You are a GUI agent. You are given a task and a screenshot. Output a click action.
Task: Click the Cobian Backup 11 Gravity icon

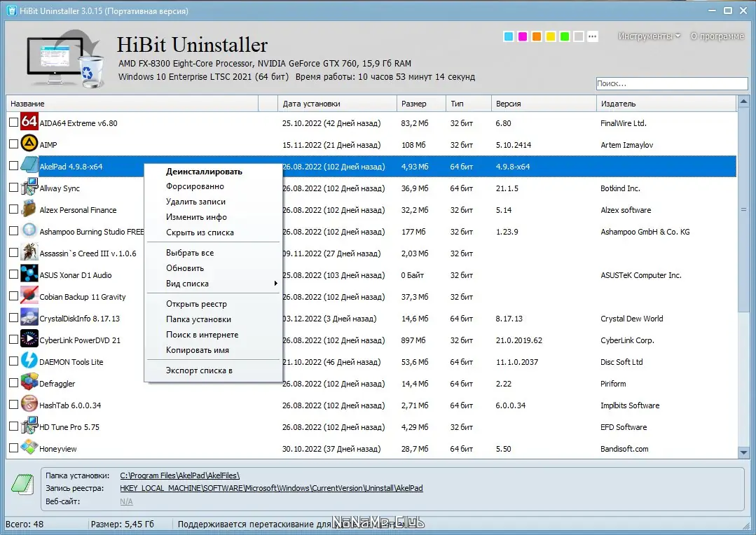[29, 296]
